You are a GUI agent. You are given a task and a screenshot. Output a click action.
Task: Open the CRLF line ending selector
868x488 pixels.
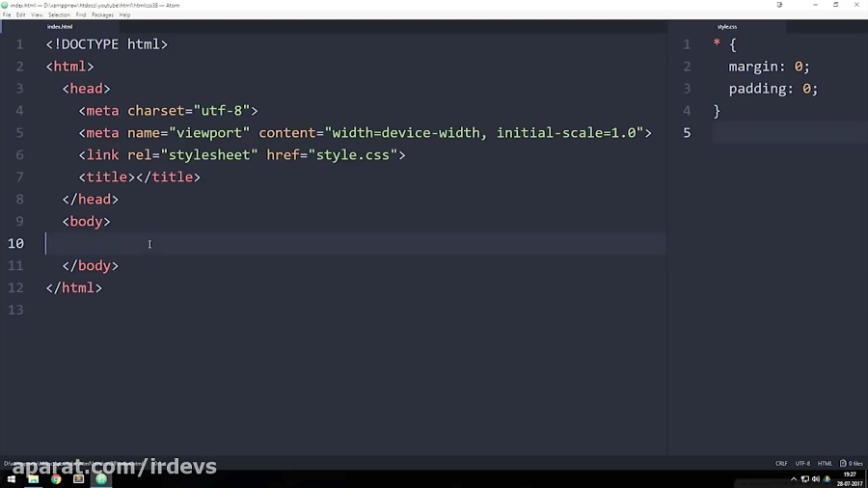click(x=781, y=463)
